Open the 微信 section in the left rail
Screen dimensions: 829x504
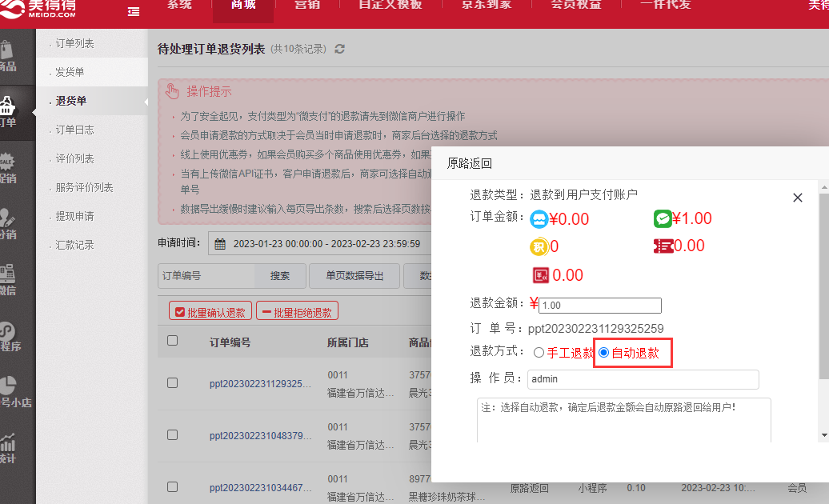(x=9, y=280)
